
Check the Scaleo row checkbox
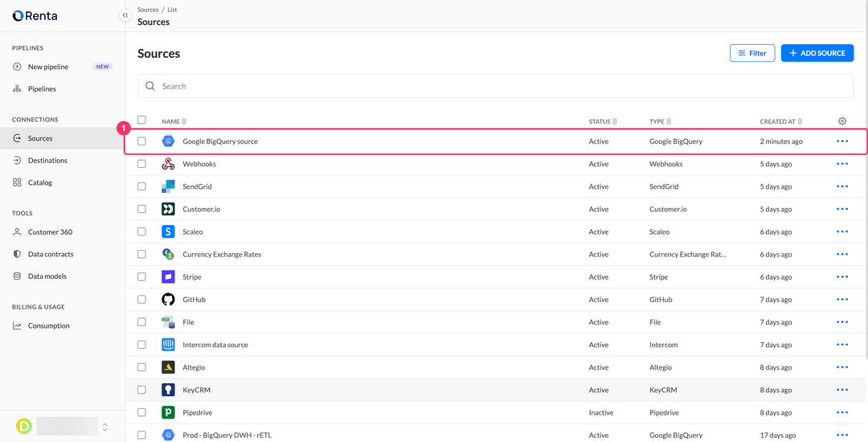(x=141, y=231)
